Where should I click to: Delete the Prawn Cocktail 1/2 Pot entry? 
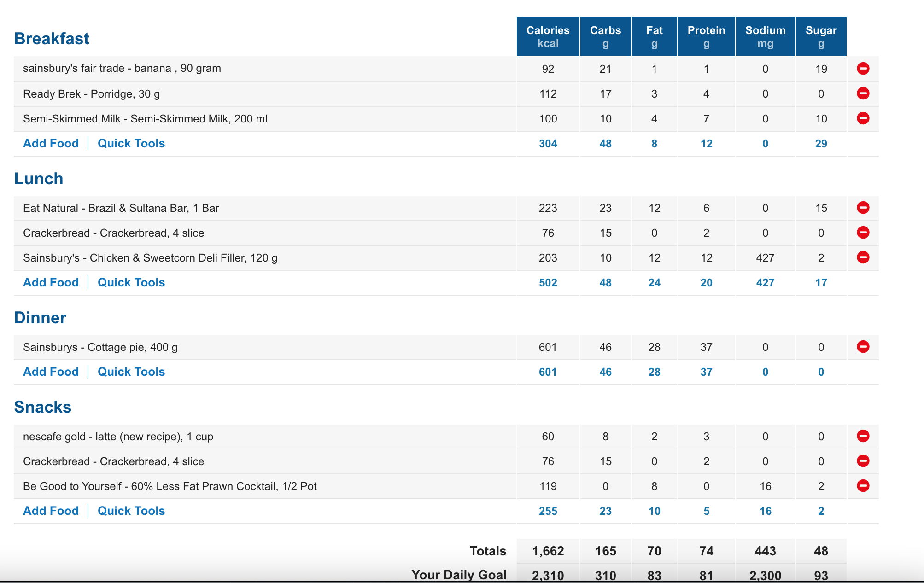(x=863, y=486)
